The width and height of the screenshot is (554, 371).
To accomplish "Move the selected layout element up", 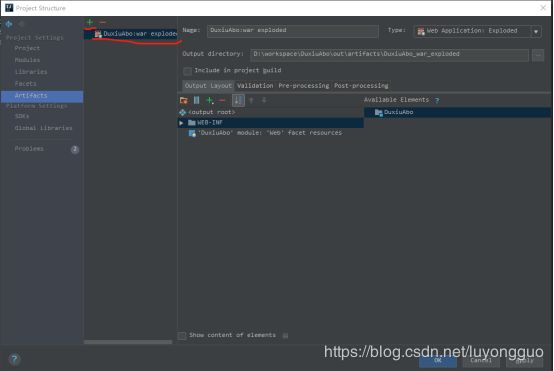I will click(251, 100).
